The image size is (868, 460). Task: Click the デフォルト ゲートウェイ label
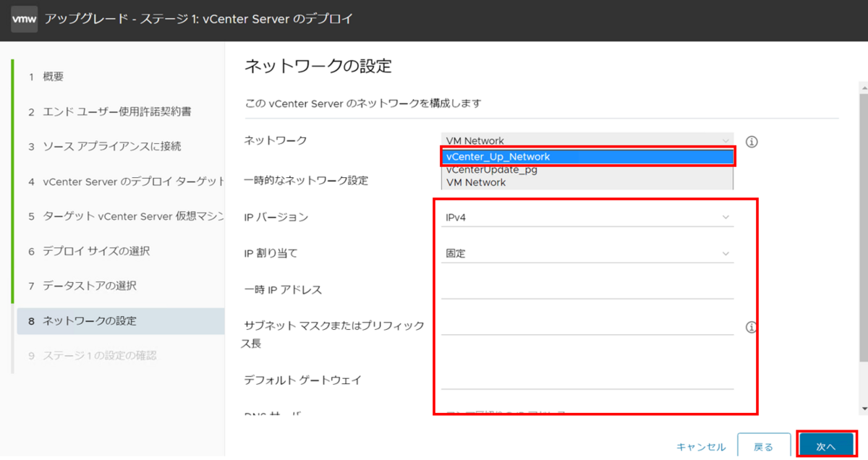click(x=302, y=380)
